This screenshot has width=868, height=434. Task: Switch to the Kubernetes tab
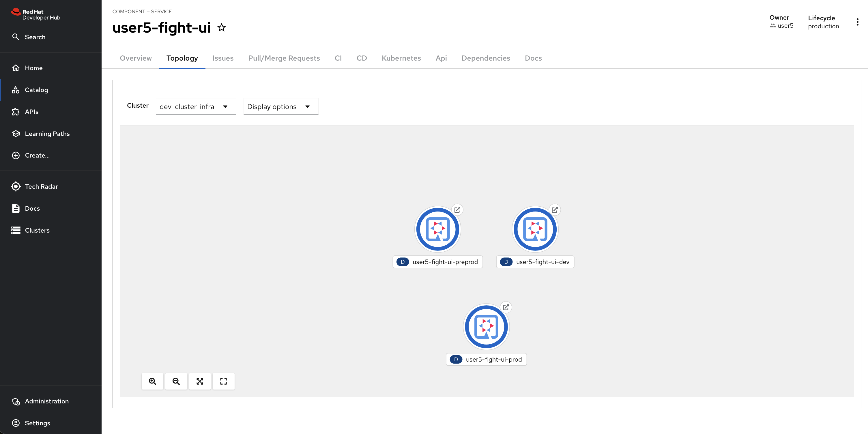(401, 58)
